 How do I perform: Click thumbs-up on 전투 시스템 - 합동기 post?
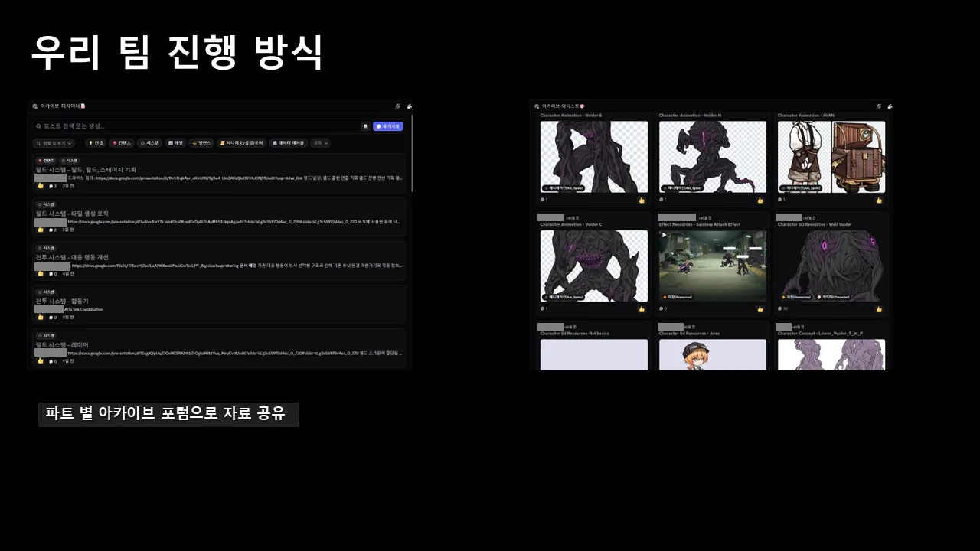[x=41, y=316]
